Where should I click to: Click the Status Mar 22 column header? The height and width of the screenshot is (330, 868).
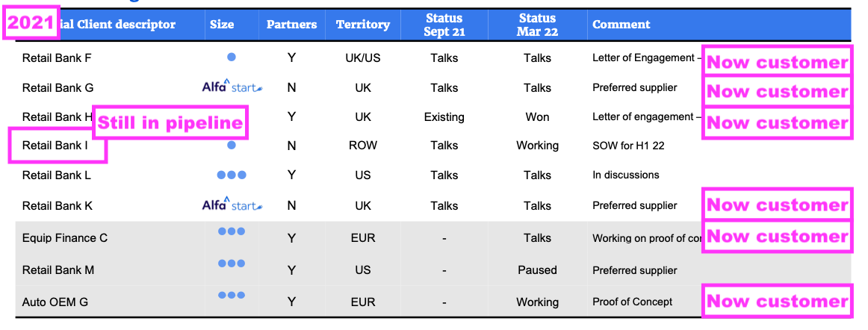[x=537, y=25]
